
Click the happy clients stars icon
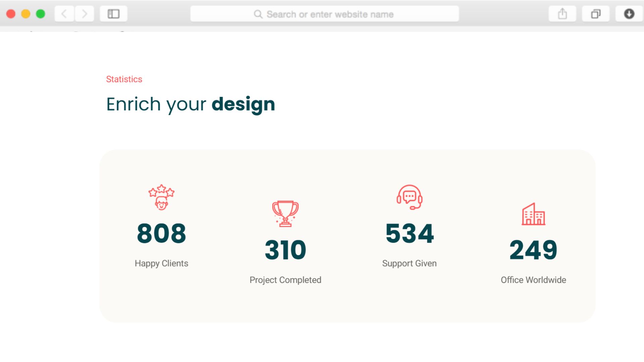point(161,197)
